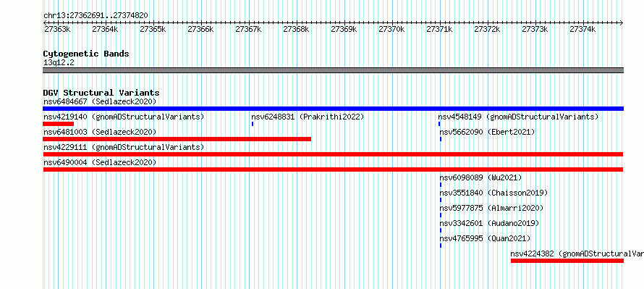This screenshot has width=644, height=289.
Task: Click the 27368k ruler tick label
Action: click(x=296, y=29)
